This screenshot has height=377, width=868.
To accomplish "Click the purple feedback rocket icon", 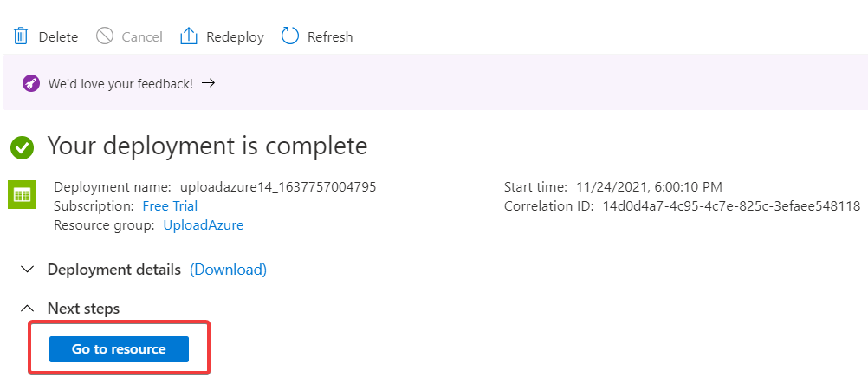I will (31, 84).
